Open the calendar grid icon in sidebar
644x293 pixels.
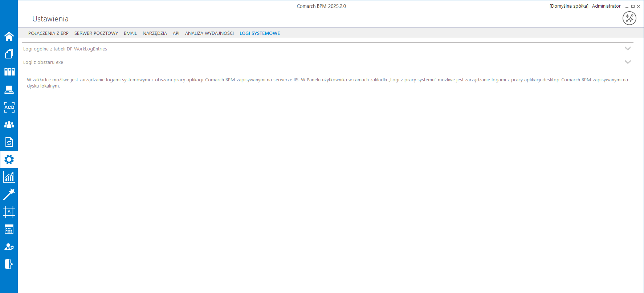coord(9,229)
